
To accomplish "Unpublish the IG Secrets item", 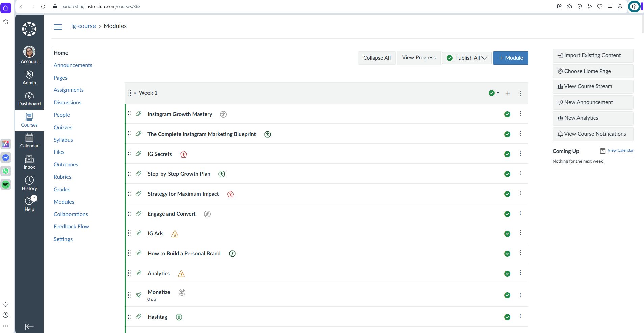I will click(507, 154).
